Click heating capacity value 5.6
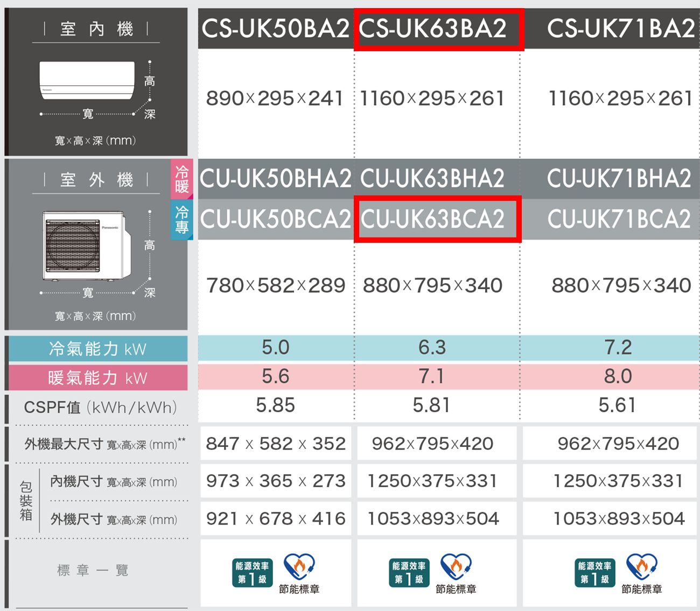Screen dimensions: 700x611 pos(276,376)
